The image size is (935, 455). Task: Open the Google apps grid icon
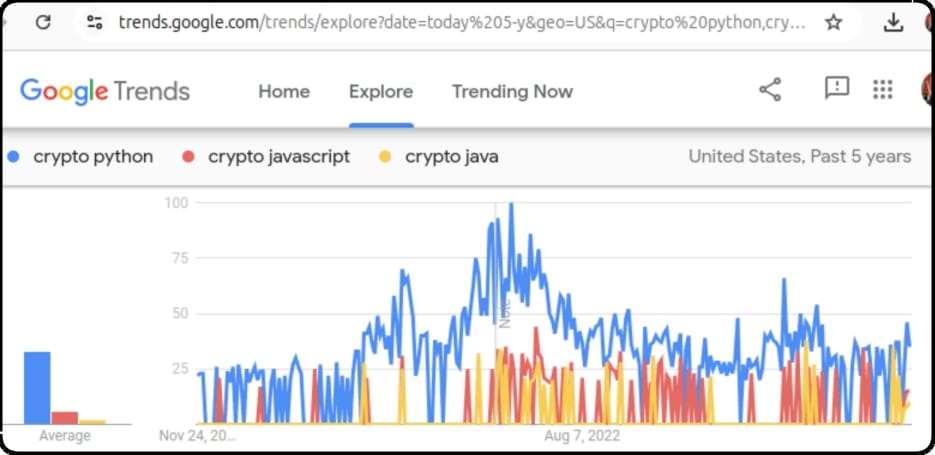coord(883,89)
